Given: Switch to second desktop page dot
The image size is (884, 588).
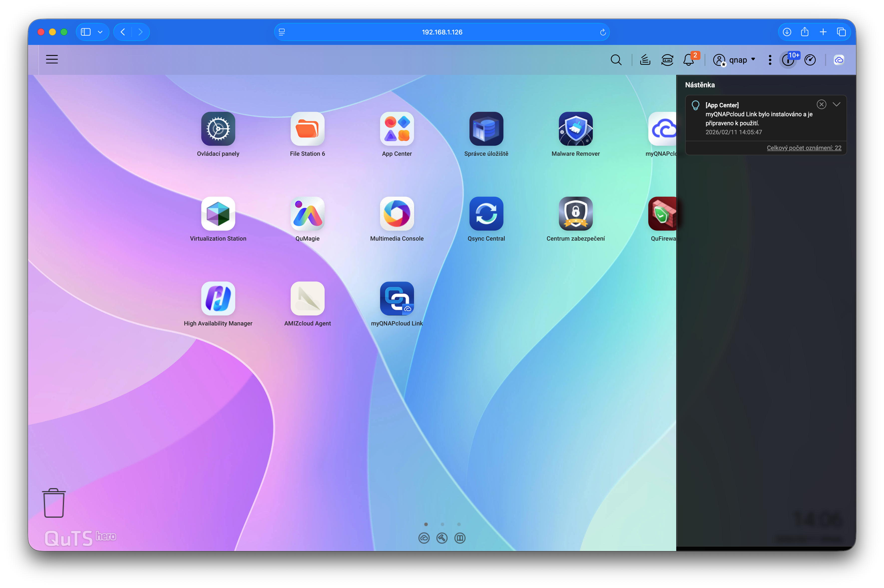Looking at the screenshot, I should coord(442,524).
